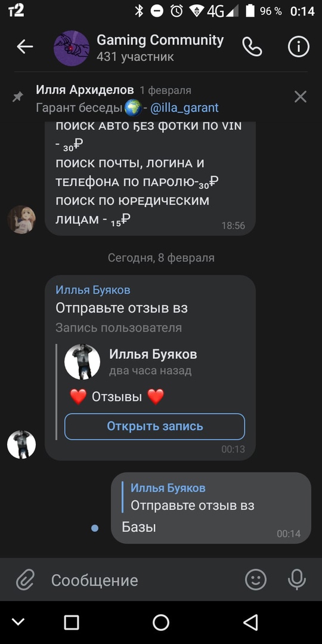Tap the Android home circle button
Image resolution: width=322 pixels, height=644 pixels.
[x=161, y=622]
